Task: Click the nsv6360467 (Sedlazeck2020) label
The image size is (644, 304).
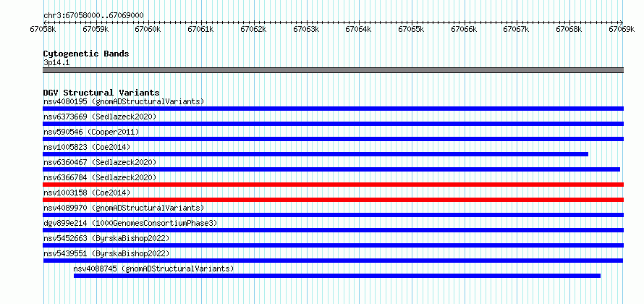Action: click(x=100, y=162)
